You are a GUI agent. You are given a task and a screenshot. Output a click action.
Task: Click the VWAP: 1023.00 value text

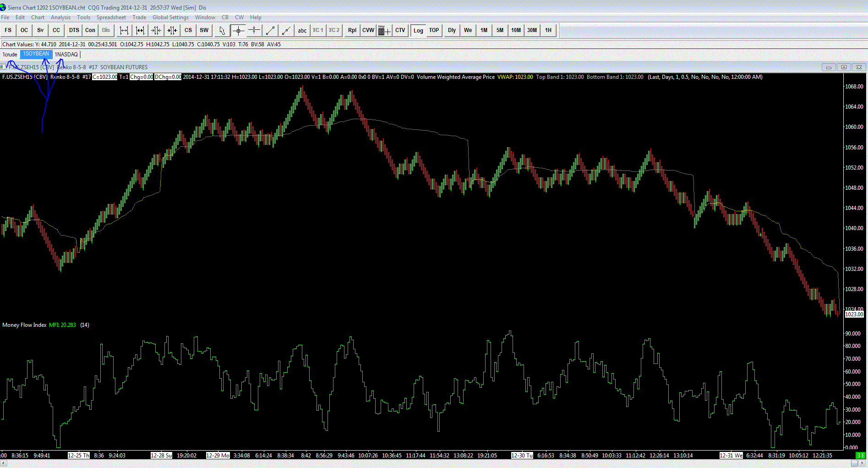point(515,77)
